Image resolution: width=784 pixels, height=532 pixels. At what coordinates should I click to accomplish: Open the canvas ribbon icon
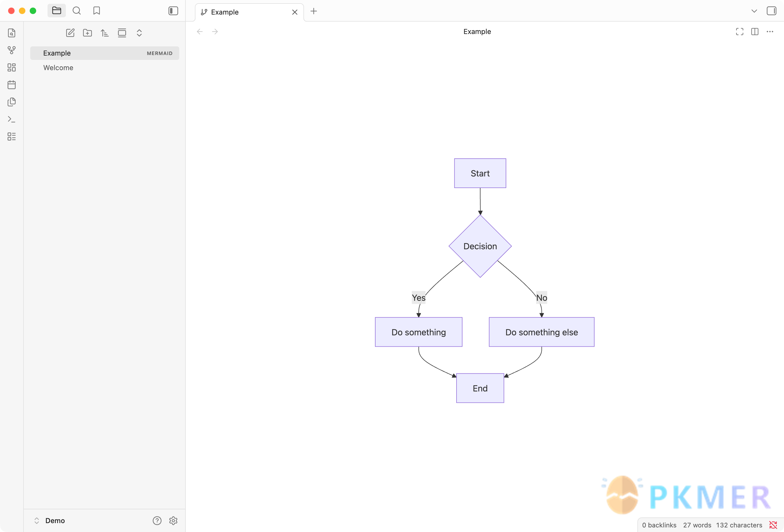point(11,67)
